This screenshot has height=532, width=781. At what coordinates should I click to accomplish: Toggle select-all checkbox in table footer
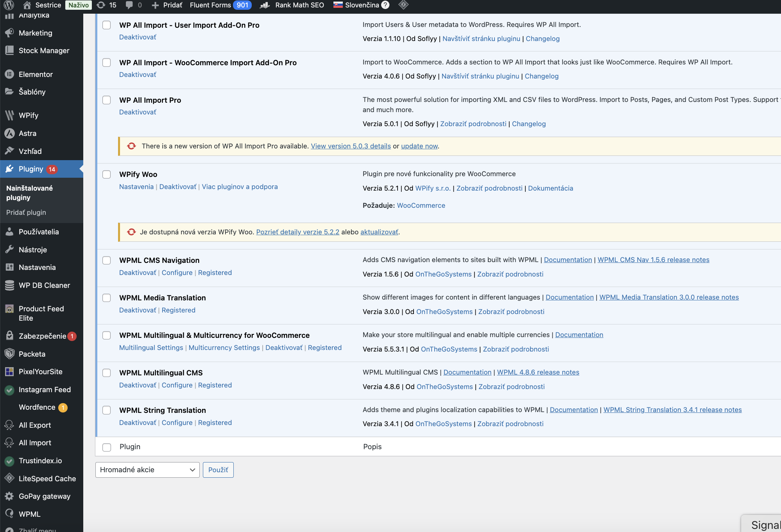pos(107,447)
